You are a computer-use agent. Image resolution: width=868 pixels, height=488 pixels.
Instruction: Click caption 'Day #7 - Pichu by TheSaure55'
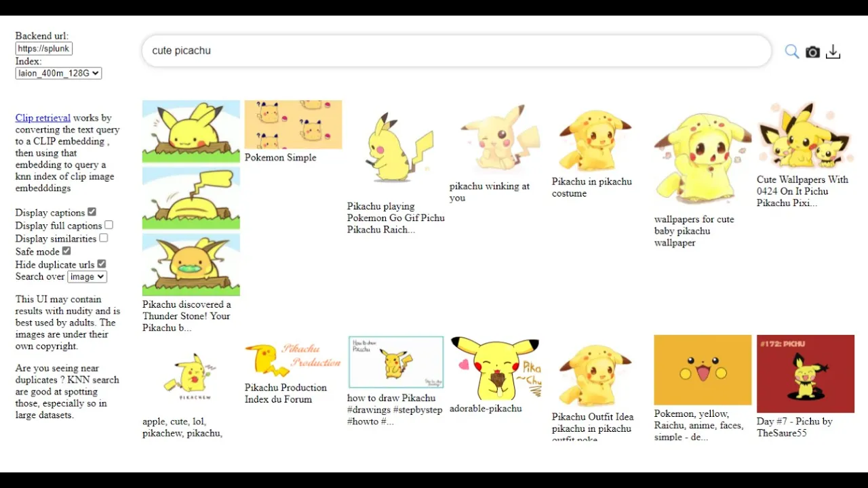[795, 427]
